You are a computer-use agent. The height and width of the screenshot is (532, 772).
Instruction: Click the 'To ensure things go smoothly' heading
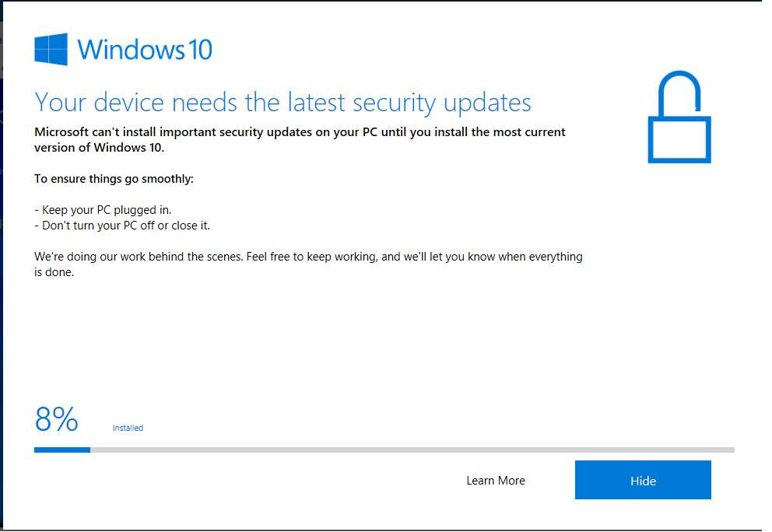click(x=111, y=178)
